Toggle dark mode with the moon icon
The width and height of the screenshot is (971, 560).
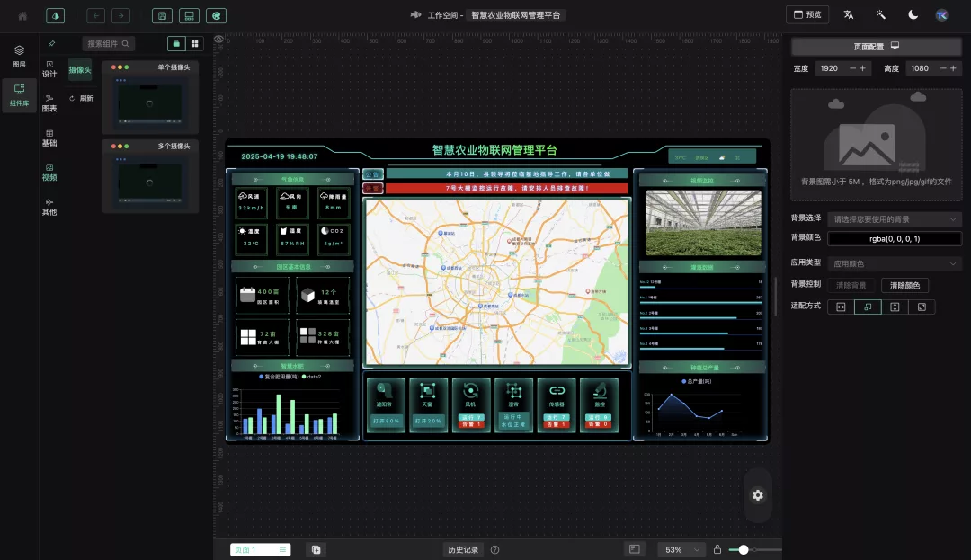(913, 15)
